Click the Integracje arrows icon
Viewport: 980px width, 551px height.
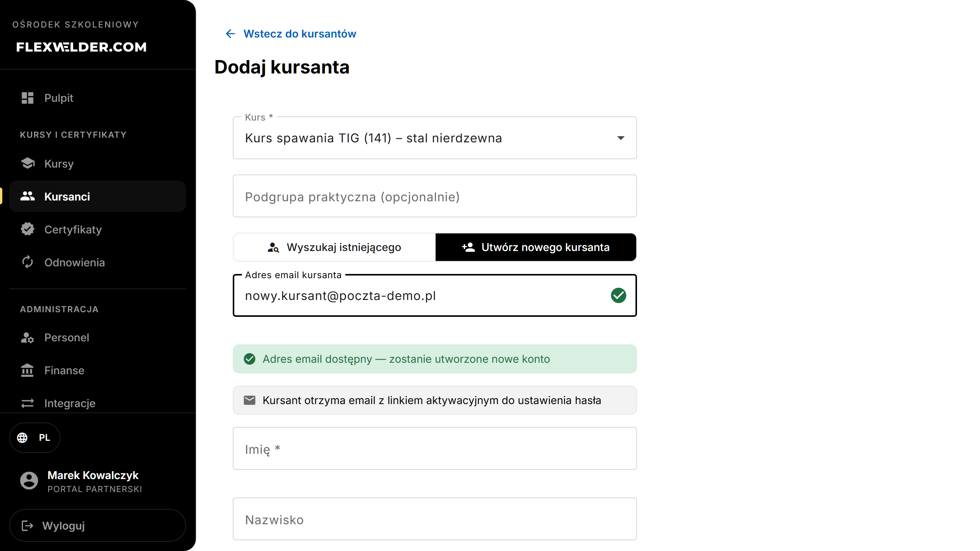pyautogui.click(x=28, y=403)
